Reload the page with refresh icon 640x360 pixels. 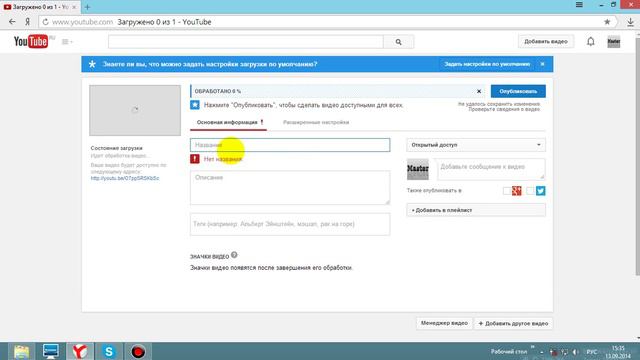(45, 22)
